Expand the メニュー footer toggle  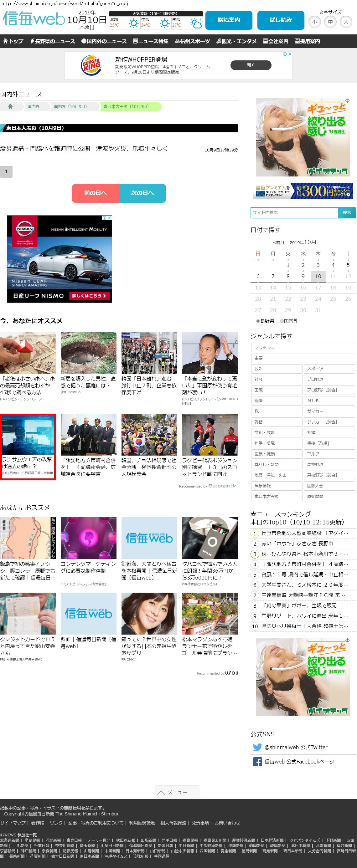coord(177,792)
